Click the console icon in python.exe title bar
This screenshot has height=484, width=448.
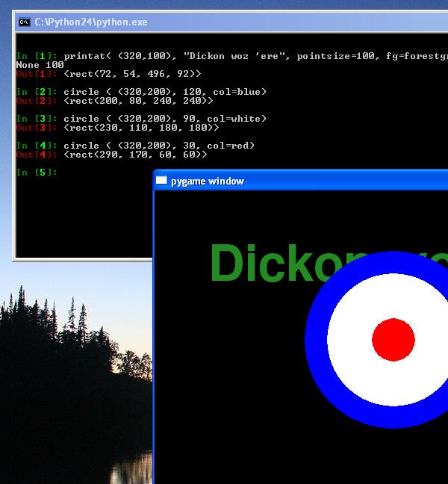coord(25,22)
